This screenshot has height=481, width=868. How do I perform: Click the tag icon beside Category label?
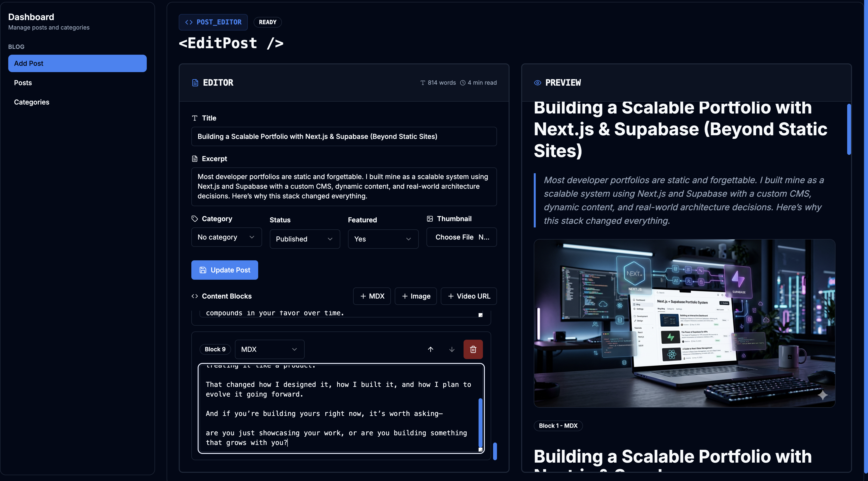point(194,219)
